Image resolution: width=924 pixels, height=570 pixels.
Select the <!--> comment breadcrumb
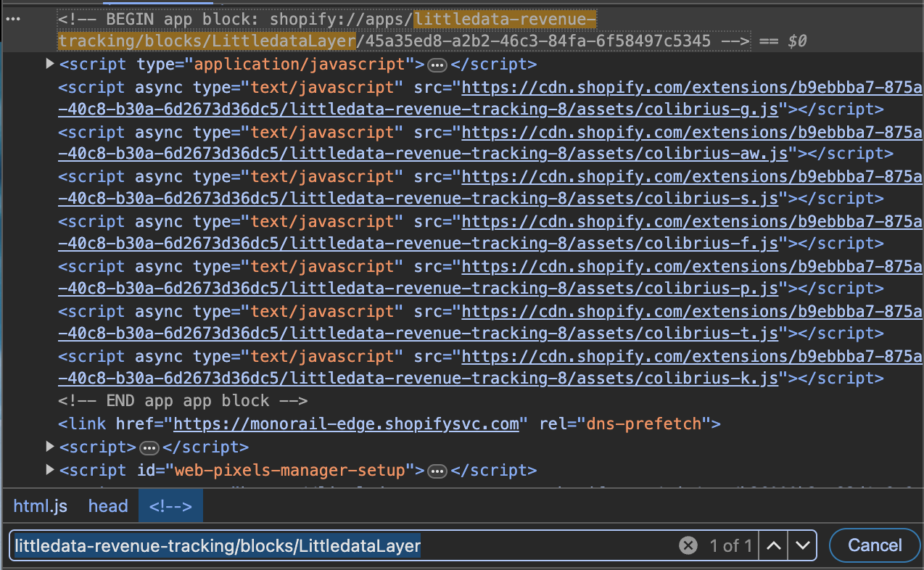(x=170, y=506)
